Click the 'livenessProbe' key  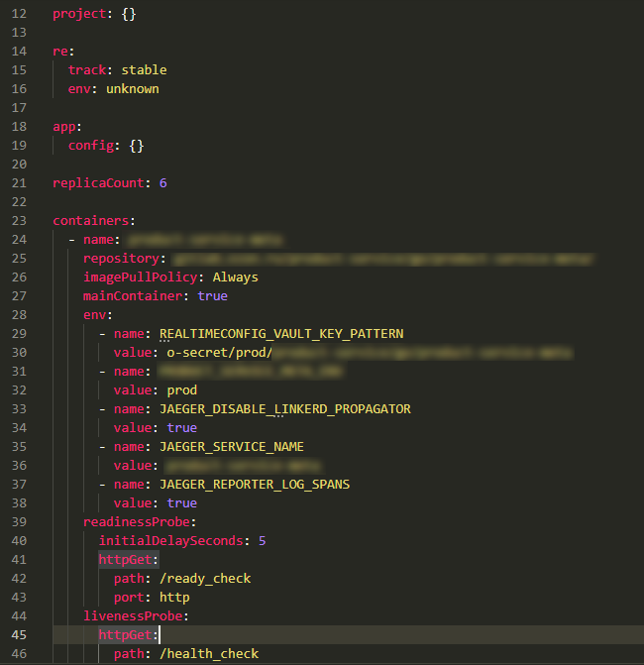(133, 616)
